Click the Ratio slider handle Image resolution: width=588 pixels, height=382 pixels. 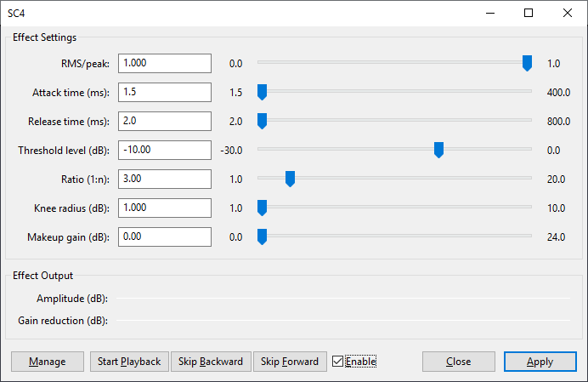coord(290,179)
